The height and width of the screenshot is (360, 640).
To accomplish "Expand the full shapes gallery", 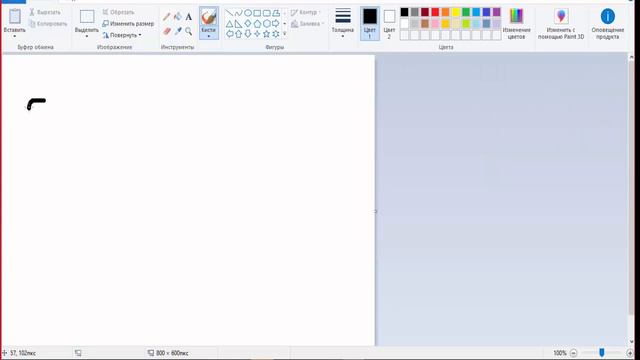I will (284, 34).
